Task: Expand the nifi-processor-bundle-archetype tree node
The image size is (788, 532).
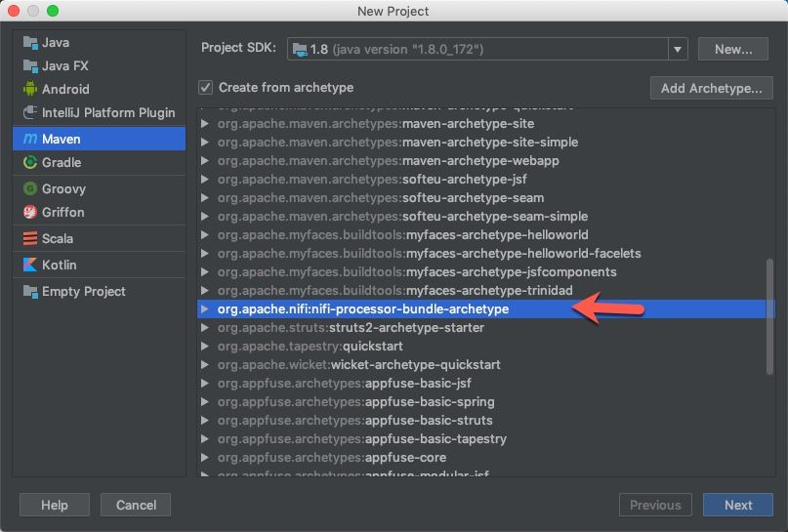Action: click(204, 309)
